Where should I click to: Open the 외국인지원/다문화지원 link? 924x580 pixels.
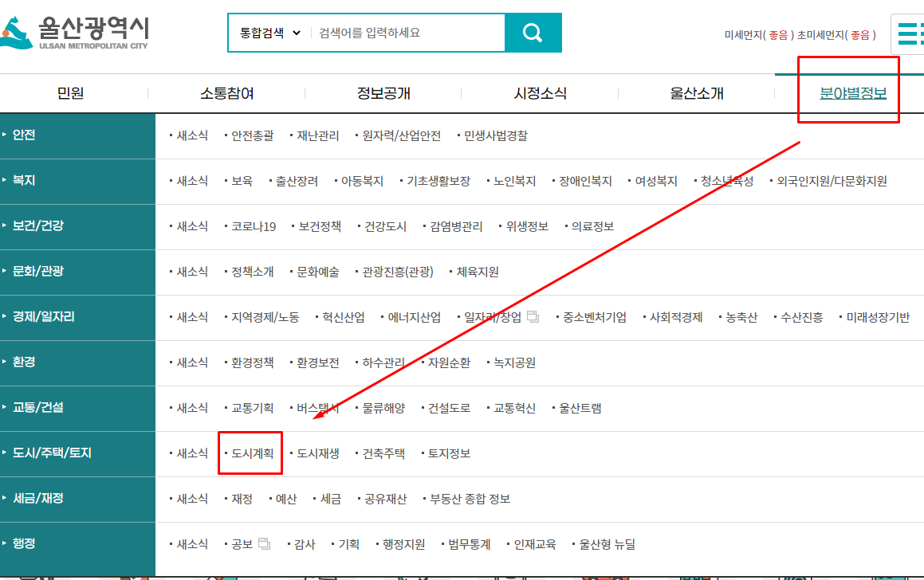pyautogui.click(x=832, y=181)
